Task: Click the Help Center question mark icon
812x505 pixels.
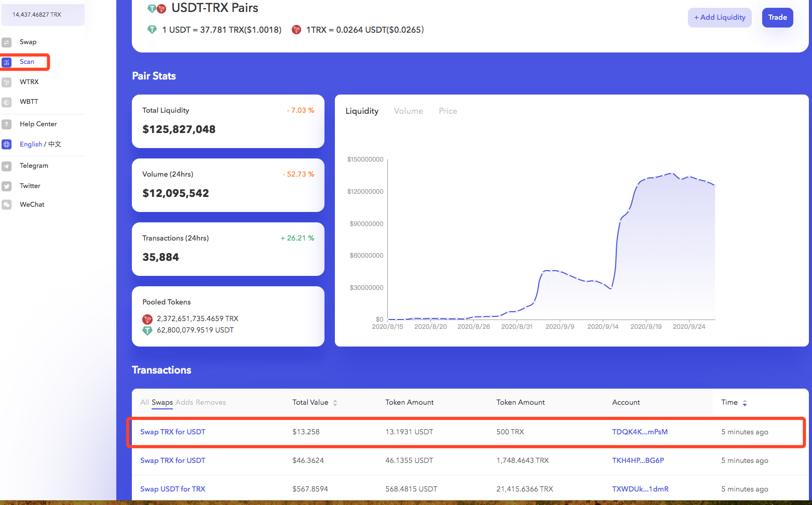Action: 7,124
